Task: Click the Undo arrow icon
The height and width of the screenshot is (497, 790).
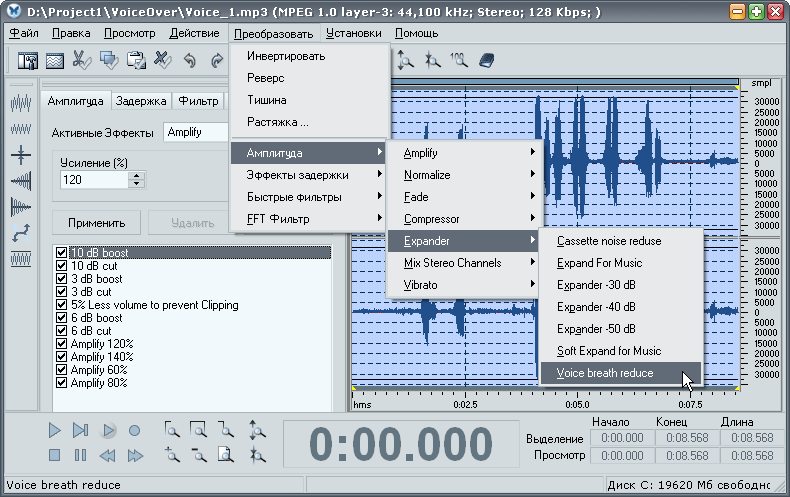Action: (x=189, y=60)
